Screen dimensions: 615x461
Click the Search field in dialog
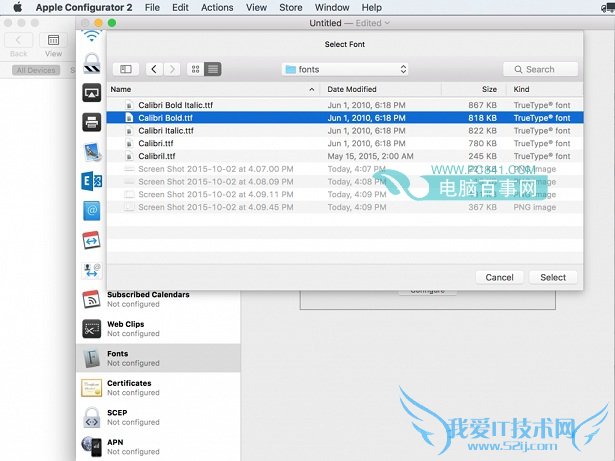[x=540, y=69]
